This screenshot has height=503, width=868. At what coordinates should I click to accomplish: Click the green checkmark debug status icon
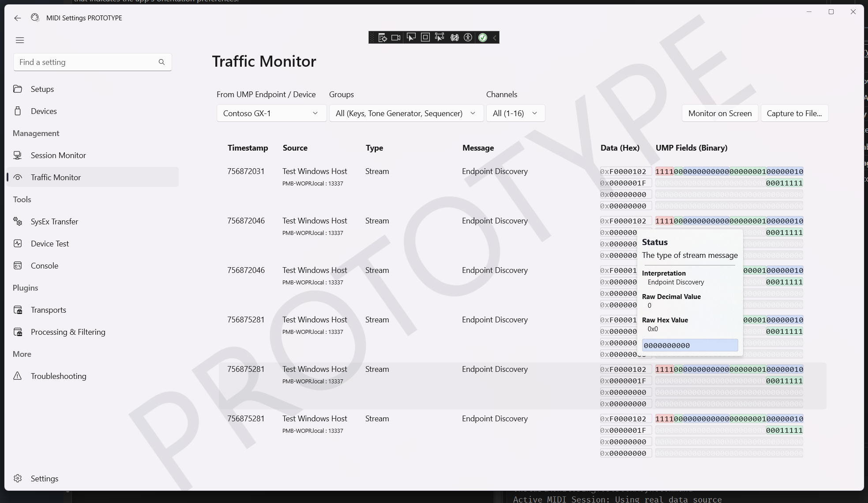tap(483, 38)
